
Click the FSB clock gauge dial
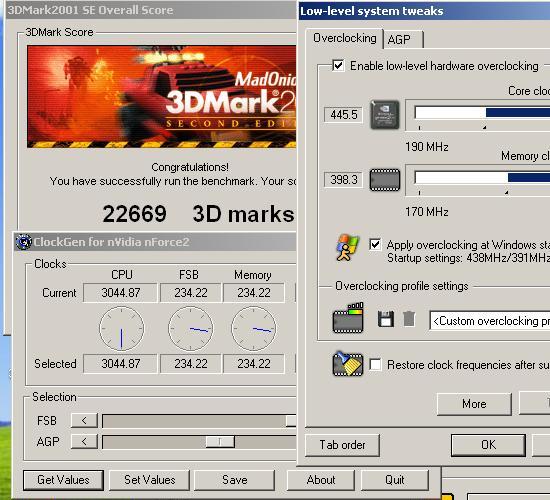tap(190, 328)
